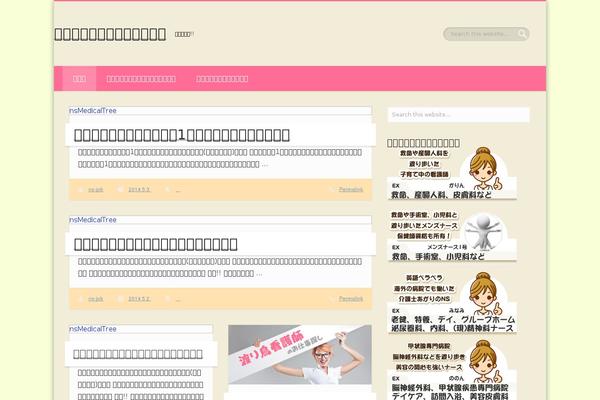Open nsMedicalTree link above the first post
This screenshot has width=600, height=400.
click(x=93, y=111)
